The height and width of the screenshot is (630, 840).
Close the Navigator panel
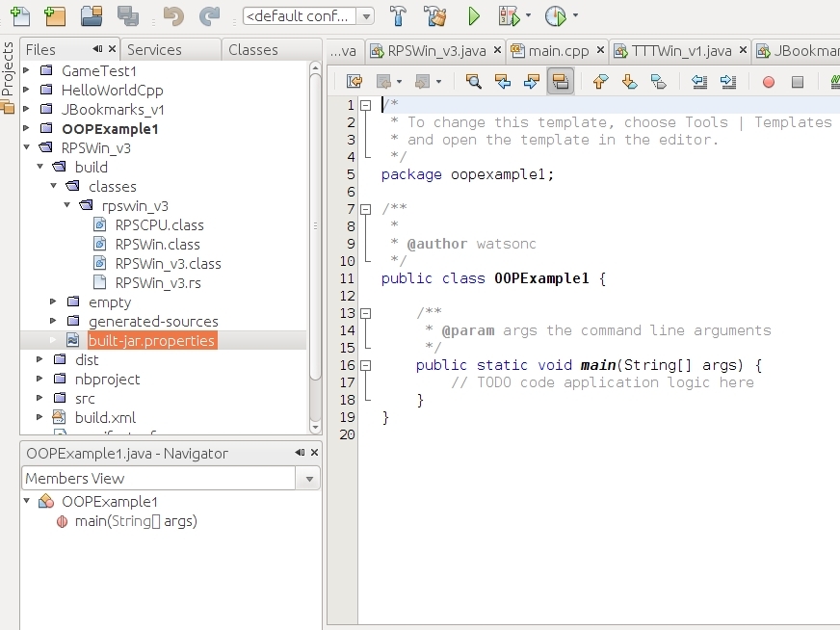tap(314, 453)
